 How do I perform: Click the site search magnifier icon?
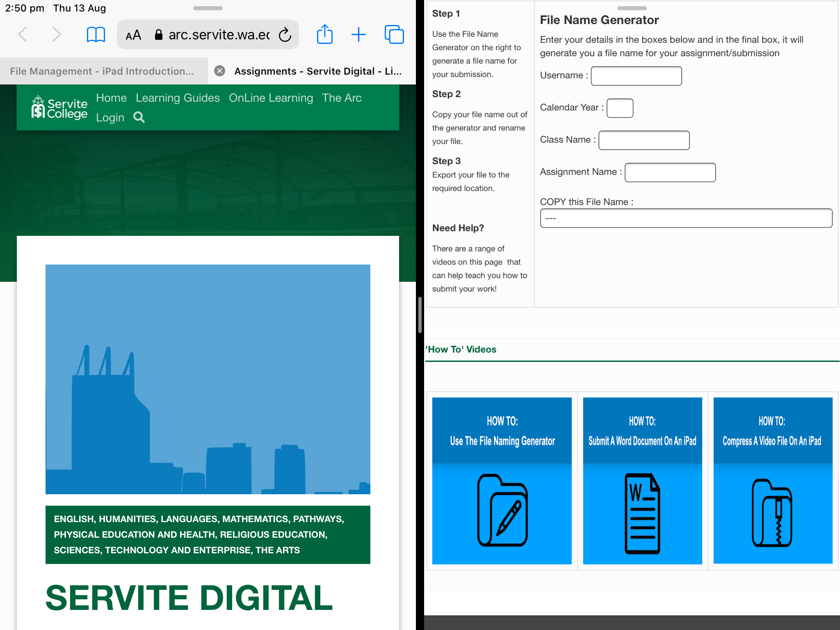(139, 117)
